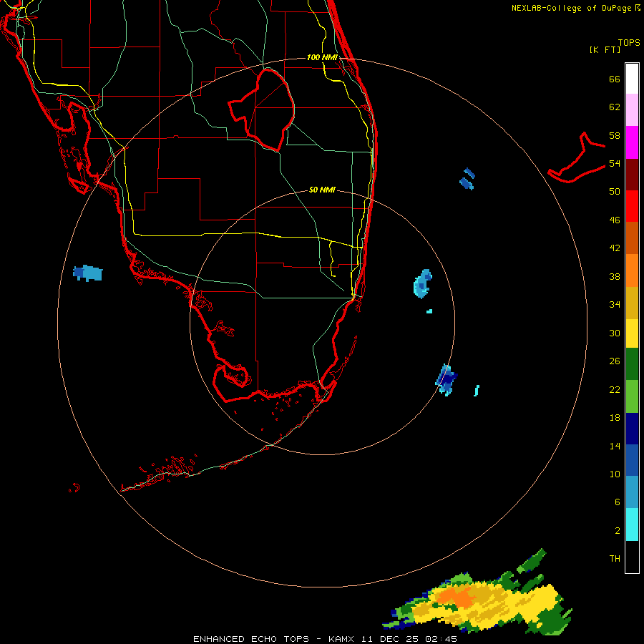Screen dimensions: 644x644
Task: Select the black TH swatch at bottom of scale
Action: tap(632, 557)
